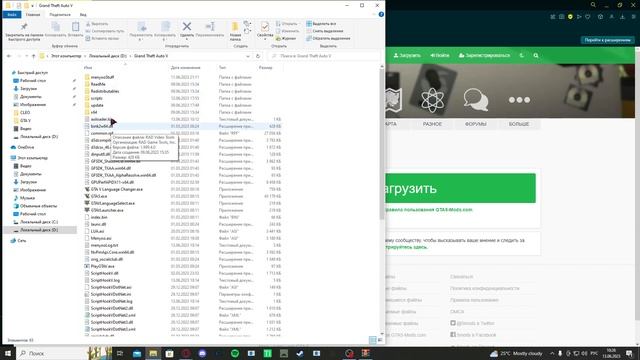
Task: Switch to the Вид ribbon tab
Action: [83, 15]
